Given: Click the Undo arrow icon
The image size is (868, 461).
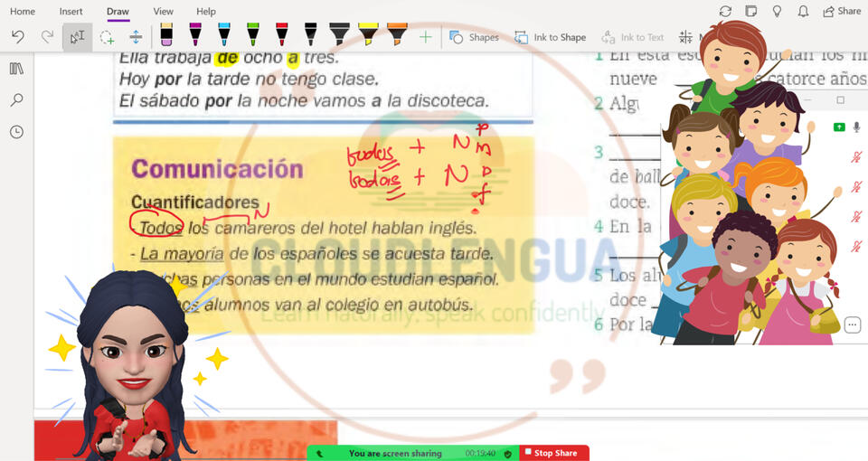Looking at the screenshot, I should 17,37.
